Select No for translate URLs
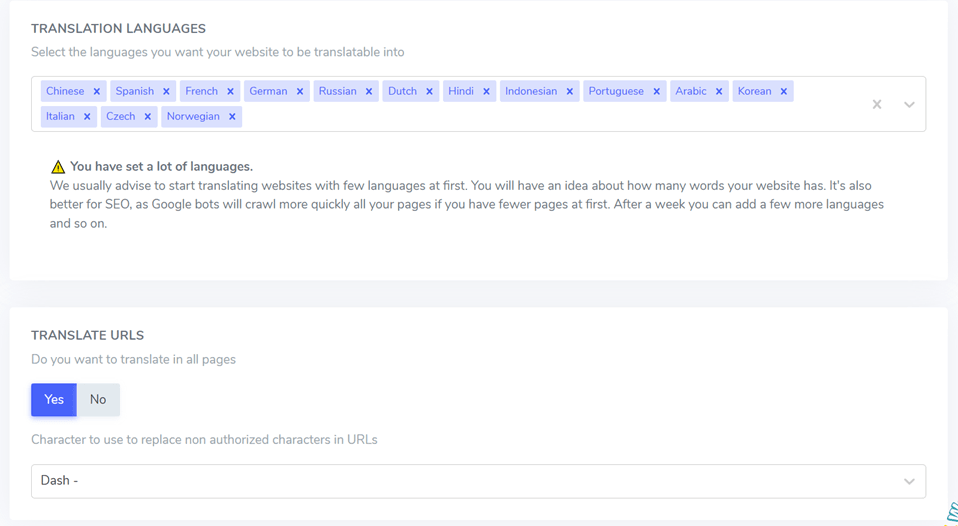This screenshot has height=526, width=958. (x=98, y=400)
